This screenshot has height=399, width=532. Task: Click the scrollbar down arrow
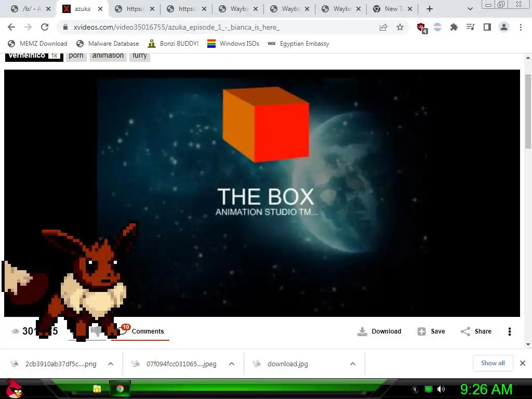[528, 344]
